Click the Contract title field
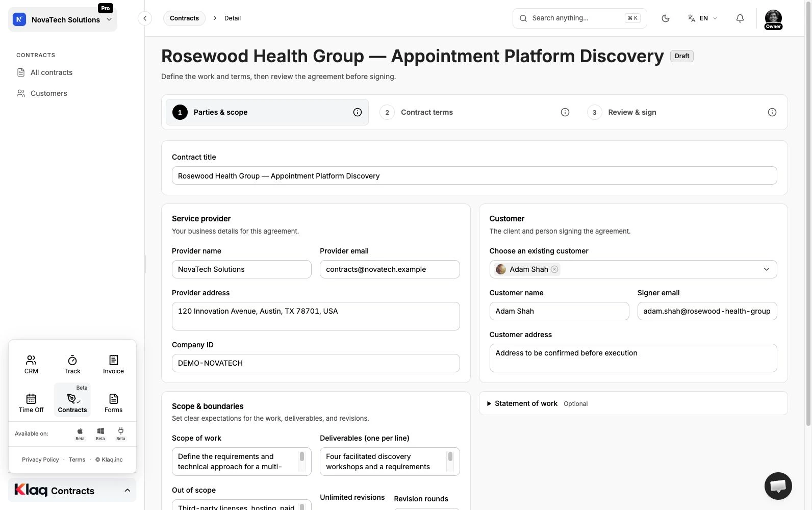 (x=474, y=175)
